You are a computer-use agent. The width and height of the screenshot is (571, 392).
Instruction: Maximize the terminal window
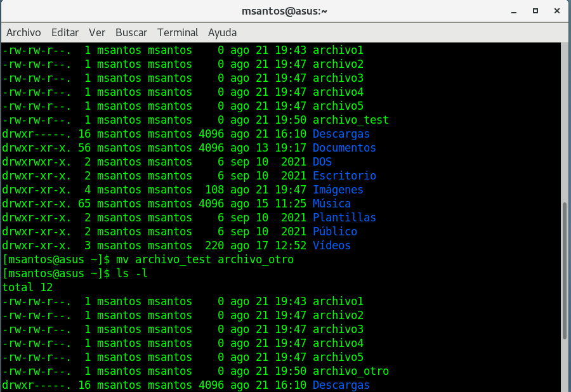[x=535, y=11]
